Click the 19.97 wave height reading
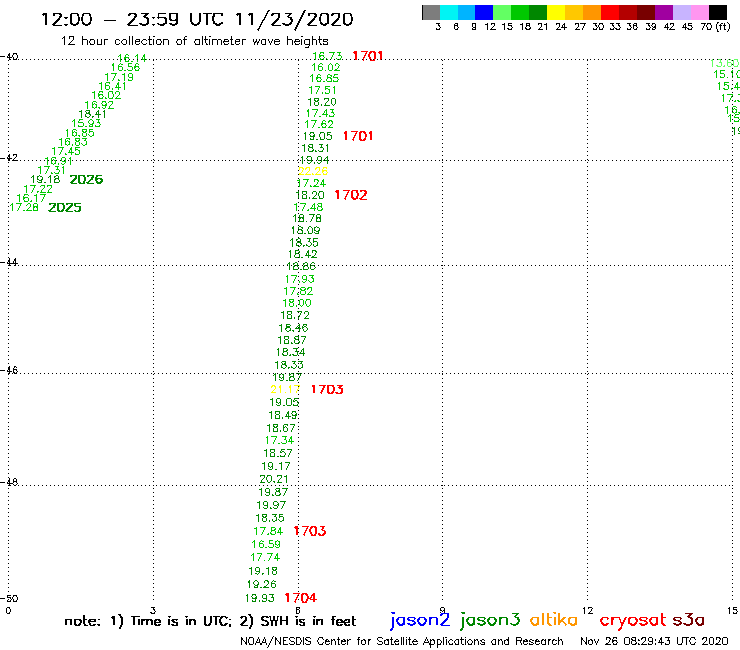 click(271, 505)
